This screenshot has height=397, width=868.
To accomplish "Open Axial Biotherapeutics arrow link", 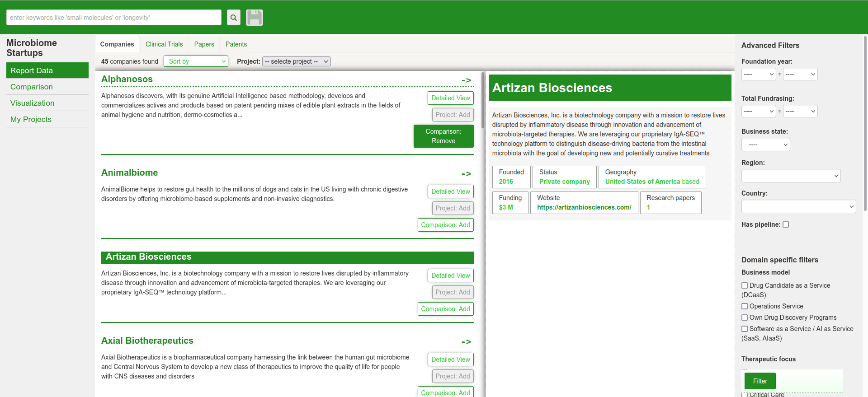I will pos(466,341).
